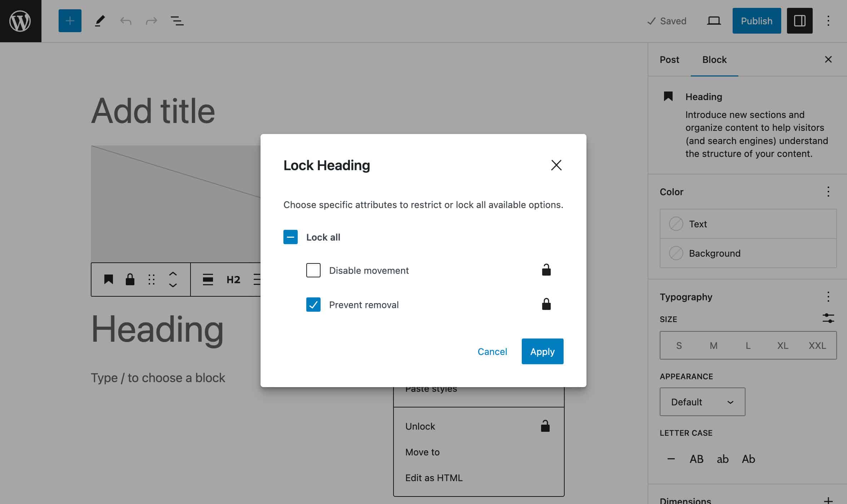Select the Text color swatch
The width and height of the screenshot is (847, 504).
click(676, 223)
